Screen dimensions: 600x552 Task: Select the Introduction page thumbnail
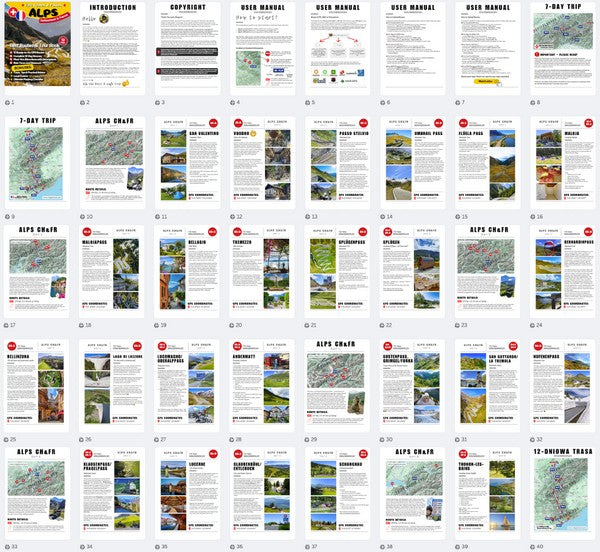110,48
